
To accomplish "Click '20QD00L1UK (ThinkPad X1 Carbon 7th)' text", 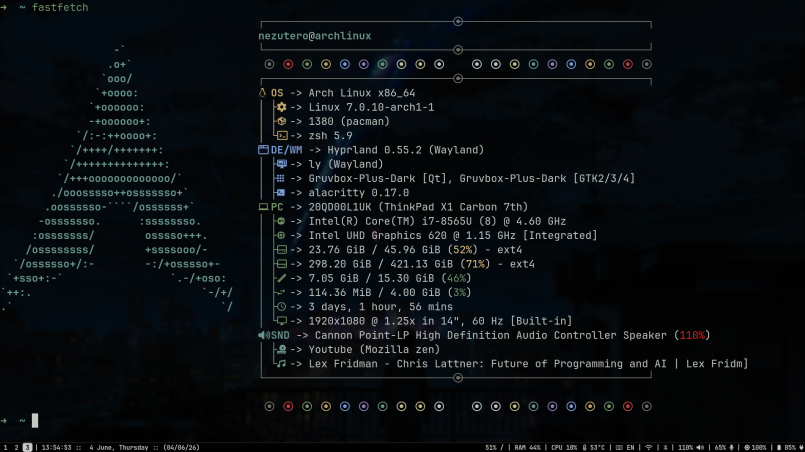I will point(418,207).
